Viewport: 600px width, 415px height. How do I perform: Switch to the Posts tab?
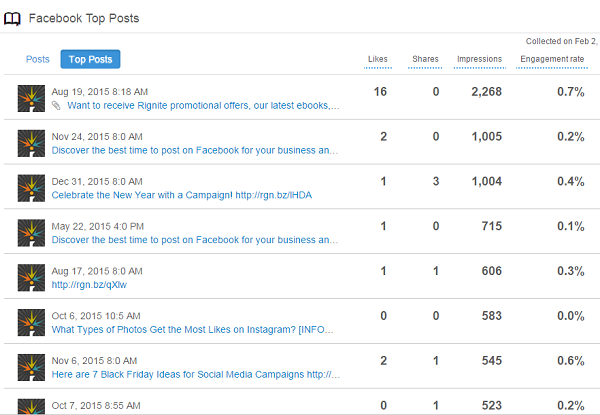(38, 59)
